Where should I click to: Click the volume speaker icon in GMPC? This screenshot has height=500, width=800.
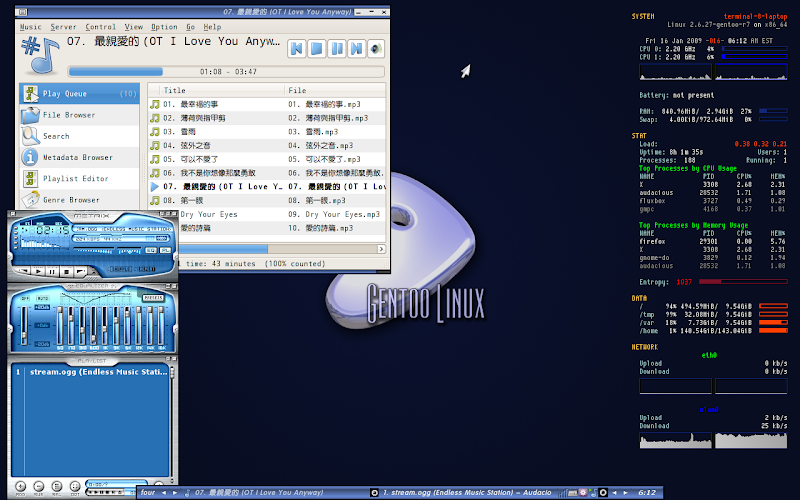coord(377,48)
